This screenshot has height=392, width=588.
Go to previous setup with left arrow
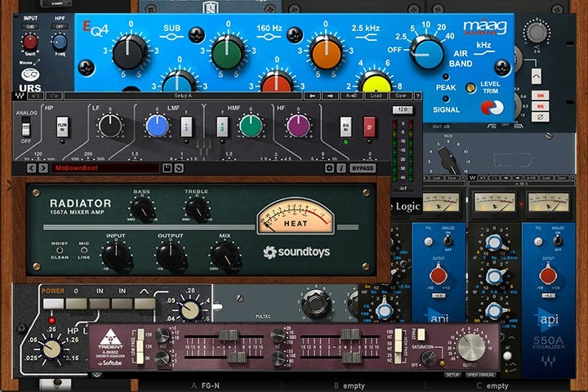[x=312, y=96]
